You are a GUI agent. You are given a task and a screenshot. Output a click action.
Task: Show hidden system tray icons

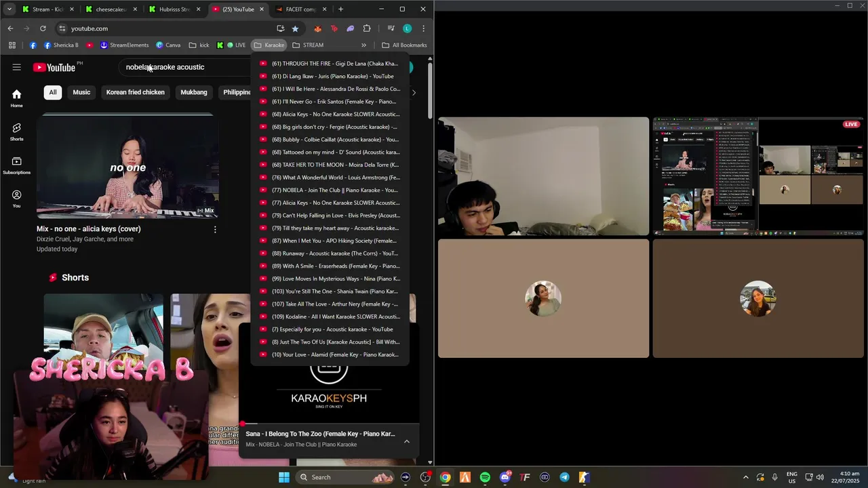click(745, 477)
